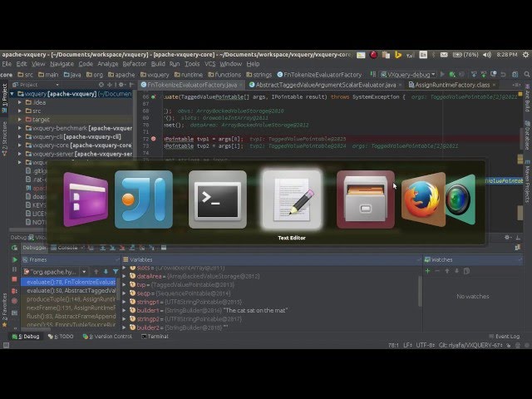Screen dimensions: 532x399
Task: Switch to AssignRuntimeFactory.class tab
Action: point(452,85)
